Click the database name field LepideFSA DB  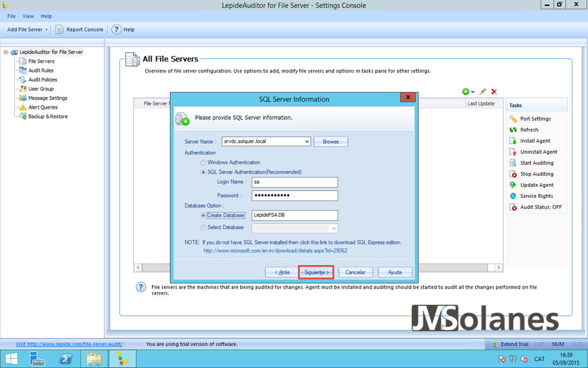pos(295,215)
